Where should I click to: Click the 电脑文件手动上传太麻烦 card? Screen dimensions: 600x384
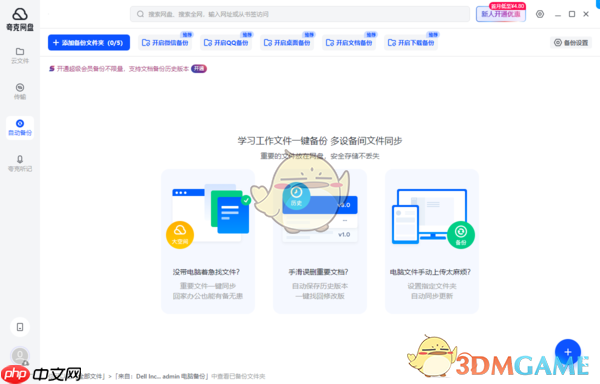tap(432, 241)
